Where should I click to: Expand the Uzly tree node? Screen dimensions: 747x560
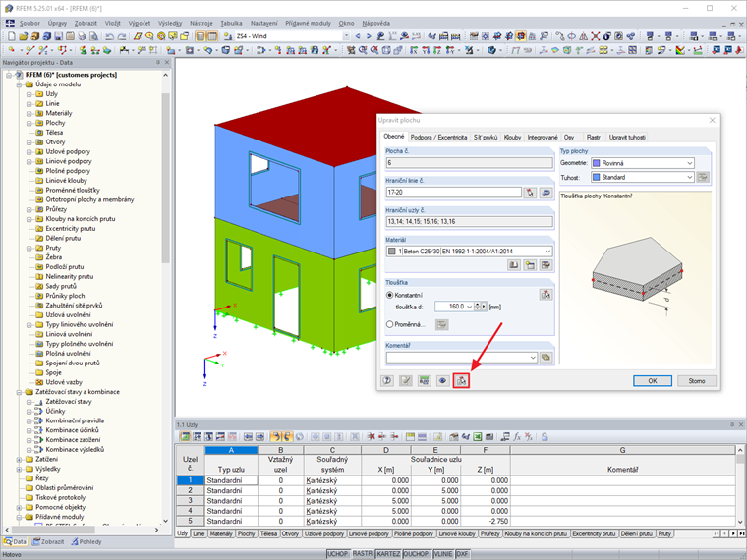pos(29,94)
